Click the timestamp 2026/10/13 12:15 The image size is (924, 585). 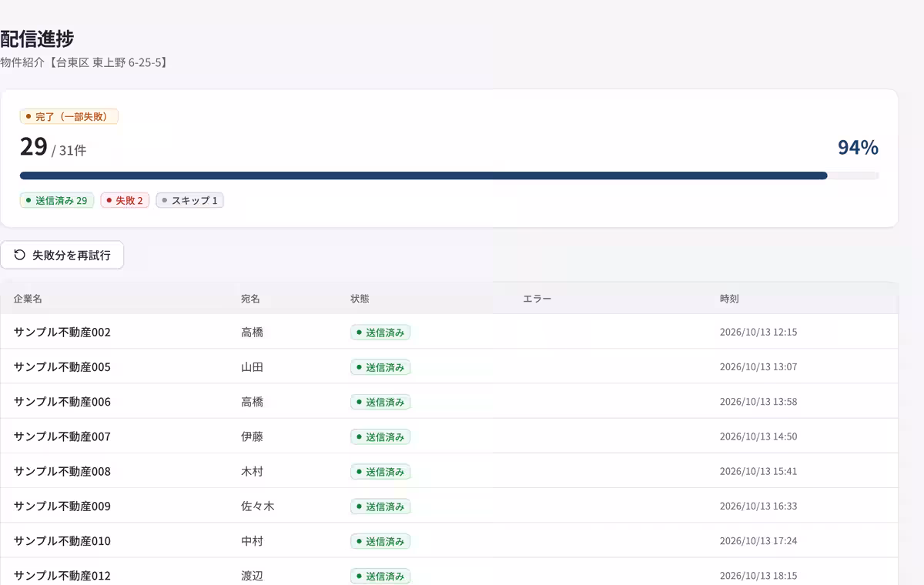click(x=758, y=333)
